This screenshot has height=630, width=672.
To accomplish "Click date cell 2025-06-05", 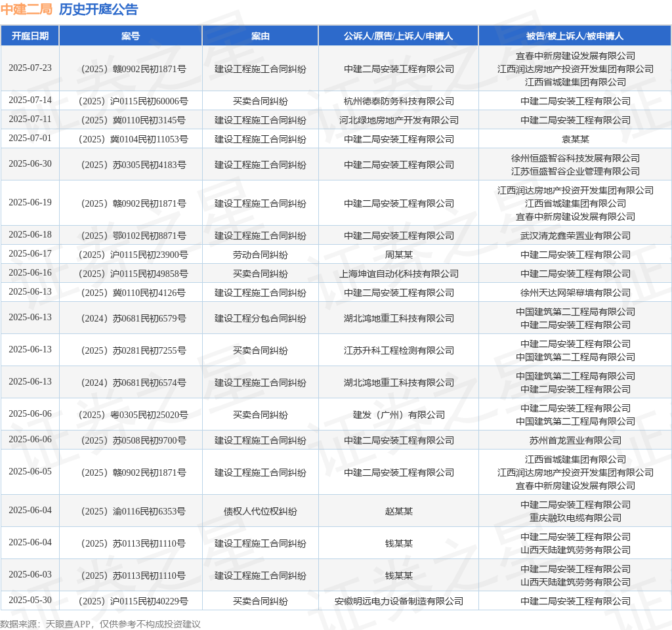I will 30,472.
